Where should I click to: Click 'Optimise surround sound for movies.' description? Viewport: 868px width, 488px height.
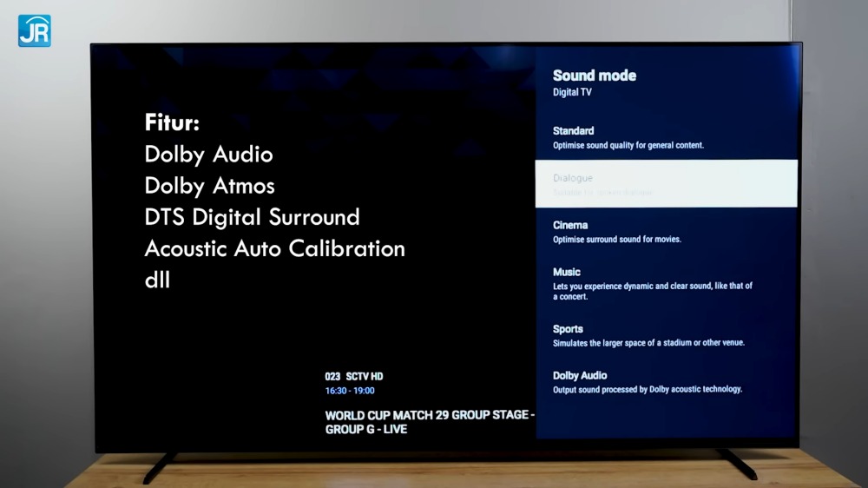tap(616, 240)
